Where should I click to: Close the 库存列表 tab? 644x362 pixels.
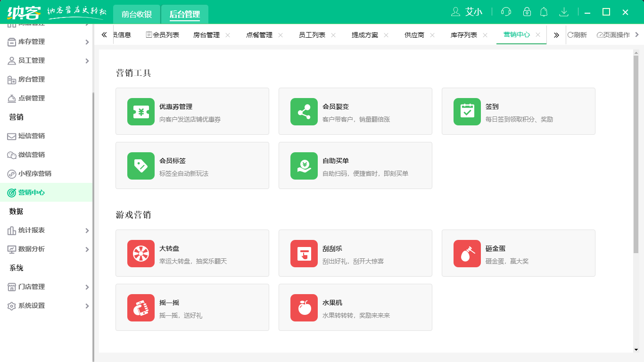tap(487, 34)
